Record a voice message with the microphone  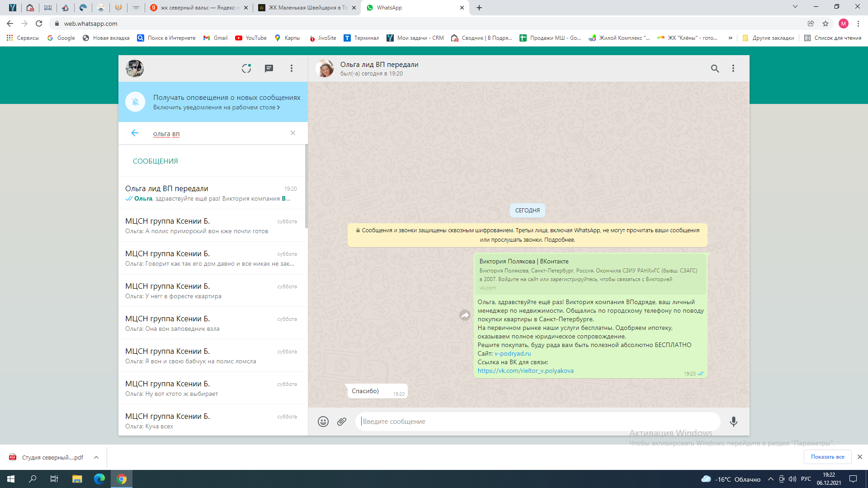[733, 422]
